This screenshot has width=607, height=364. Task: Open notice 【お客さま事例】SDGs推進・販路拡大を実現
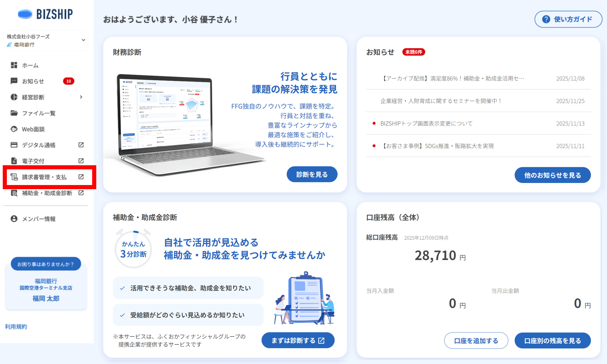tap(437, 146)
